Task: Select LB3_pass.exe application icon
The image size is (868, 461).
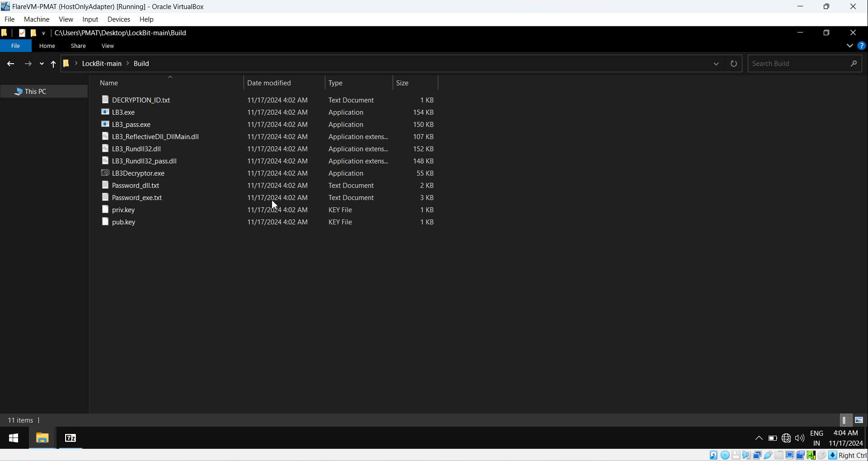Action: [x=105, y=124]
